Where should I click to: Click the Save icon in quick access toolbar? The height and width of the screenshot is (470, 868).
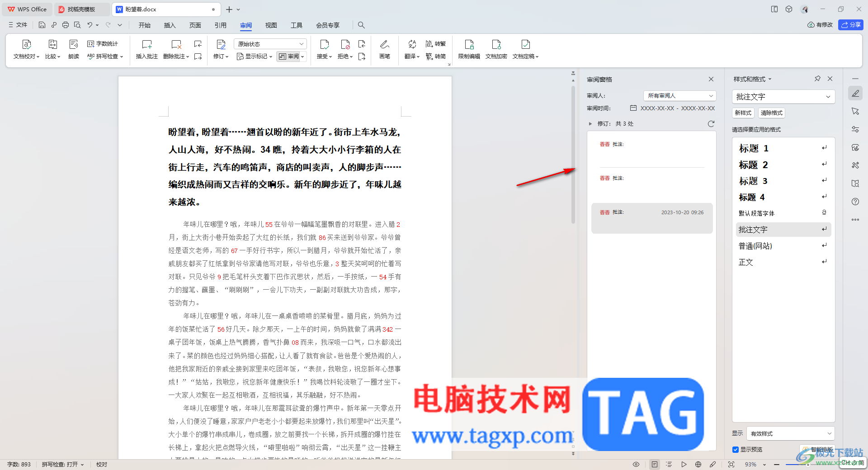click(42, 25)
